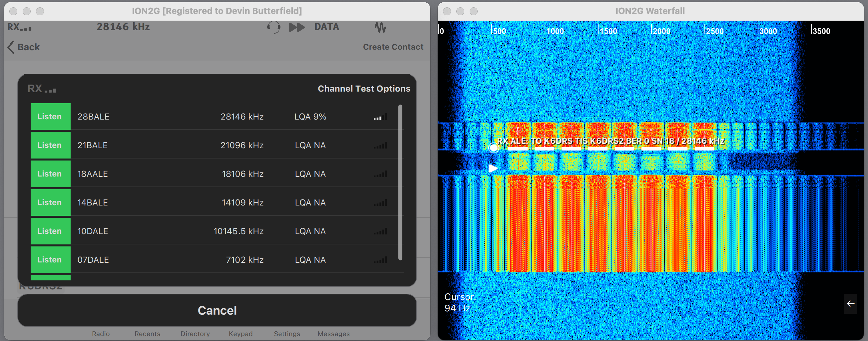Click the headset icon in top bar
Screen dimensions: 868x341
tap(273, 27)
